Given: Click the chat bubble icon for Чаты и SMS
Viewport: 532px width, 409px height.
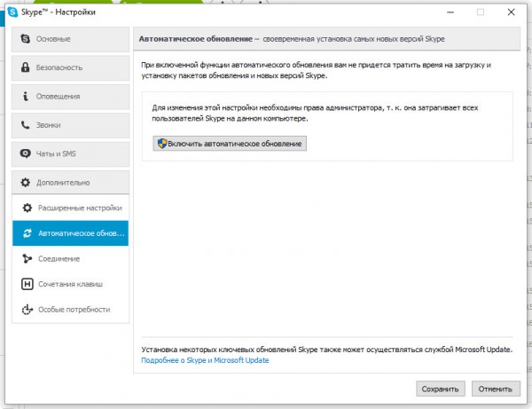Looking at the screenshot, I should 26,153.
